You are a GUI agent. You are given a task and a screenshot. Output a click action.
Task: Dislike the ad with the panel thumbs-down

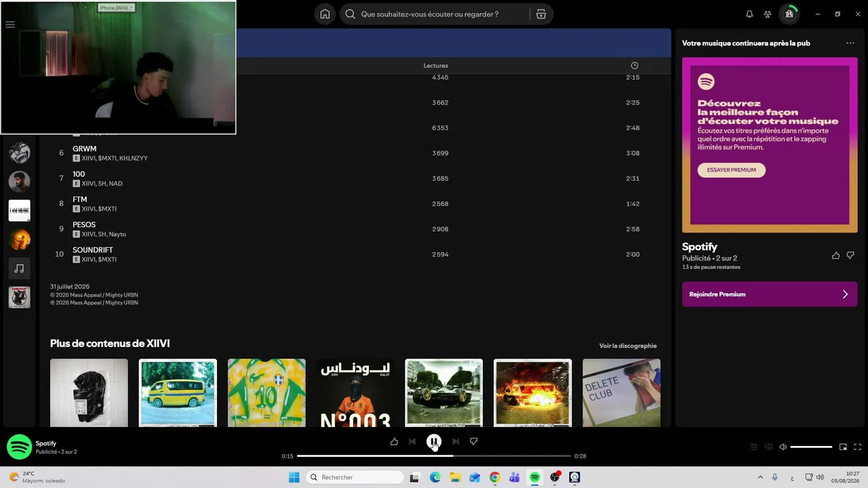tap(850, 256)
